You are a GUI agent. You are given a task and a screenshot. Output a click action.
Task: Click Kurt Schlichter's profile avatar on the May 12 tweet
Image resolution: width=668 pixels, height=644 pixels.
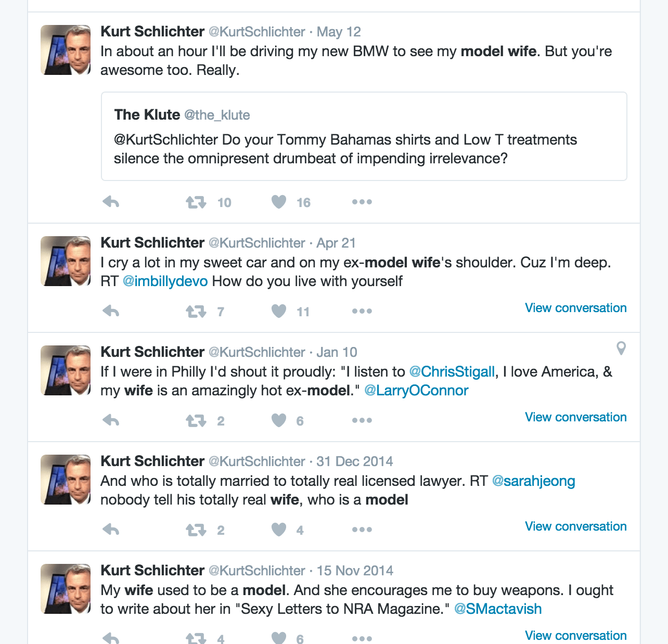pyautogui.click(x=65, y=50)
